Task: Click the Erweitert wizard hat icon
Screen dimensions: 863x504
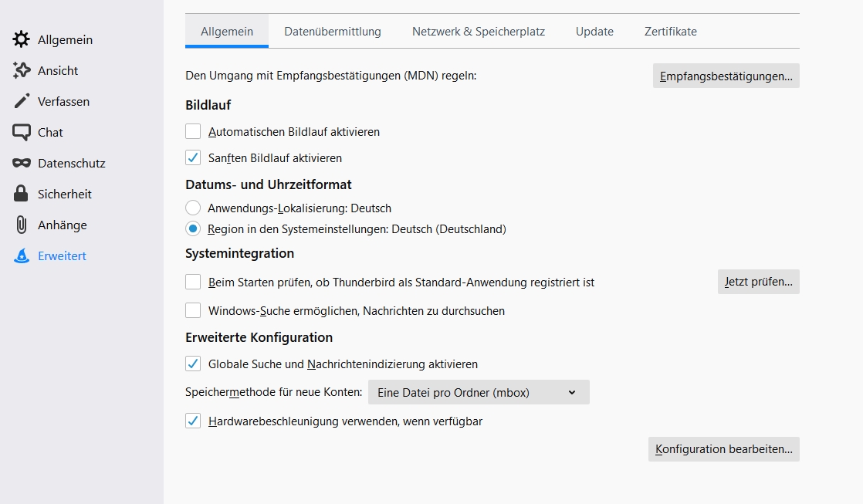Action: point(22,255)
